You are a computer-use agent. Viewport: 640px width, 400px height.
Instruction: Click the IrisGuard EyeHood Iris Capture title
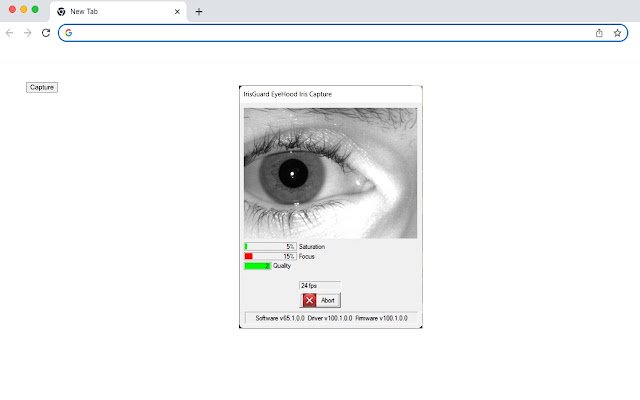coord(288,94)
